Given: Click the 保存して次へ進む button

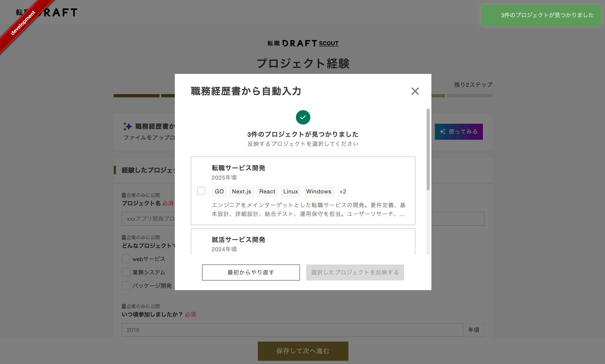Looking at the screenshot, I should (x=303, y=351).
